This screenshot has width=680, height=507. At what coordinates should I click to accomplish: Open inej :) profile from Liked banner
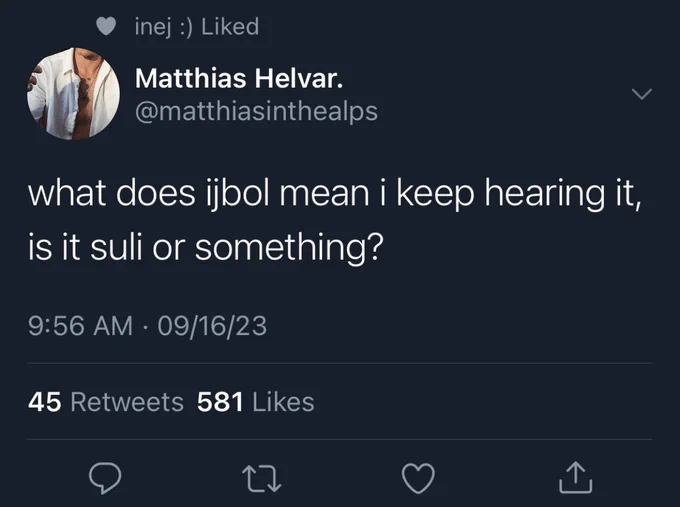163,27
